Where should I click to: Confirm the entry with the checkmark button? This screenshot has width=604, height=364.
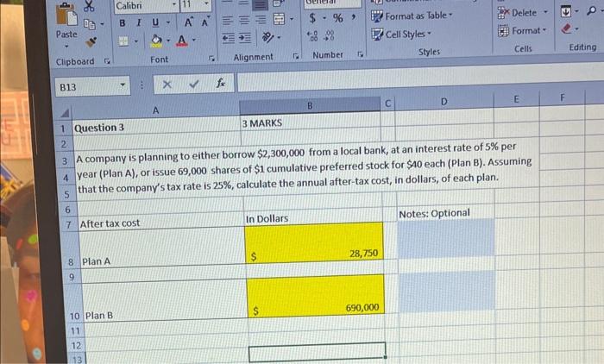point(194,84)
